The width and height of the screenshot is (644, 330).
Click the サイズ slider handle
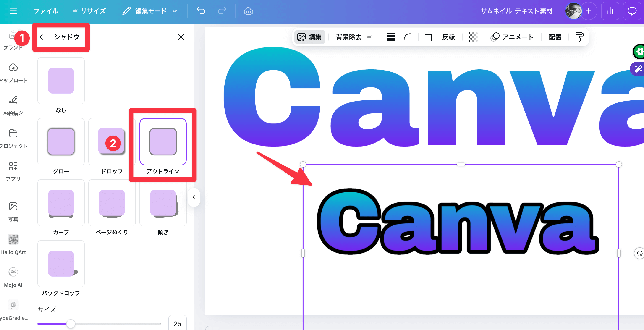71,324
